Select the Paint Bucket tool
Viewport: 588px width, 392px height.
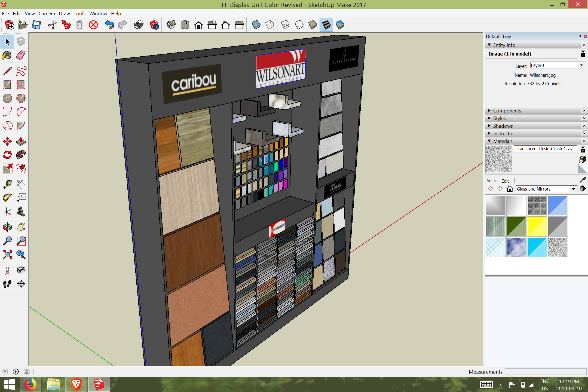click(7, 56)
